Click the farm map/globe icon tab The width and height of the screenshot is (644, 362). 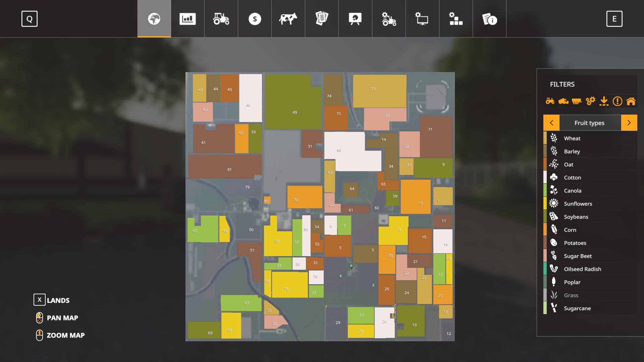(x=154, y=18)
